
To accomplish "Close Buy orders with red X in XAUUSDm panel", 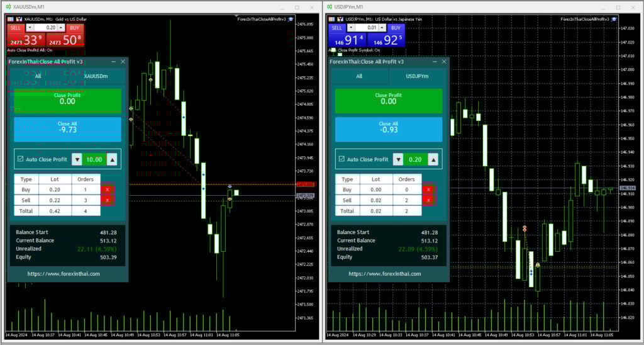I will (x=107, y=189).
